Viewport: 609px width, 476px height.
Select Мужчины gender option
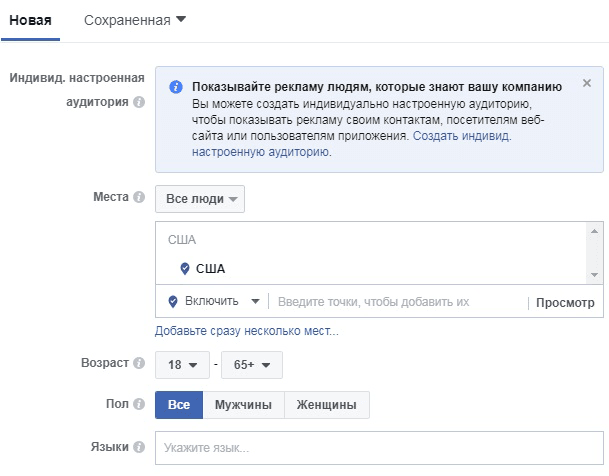244,405
